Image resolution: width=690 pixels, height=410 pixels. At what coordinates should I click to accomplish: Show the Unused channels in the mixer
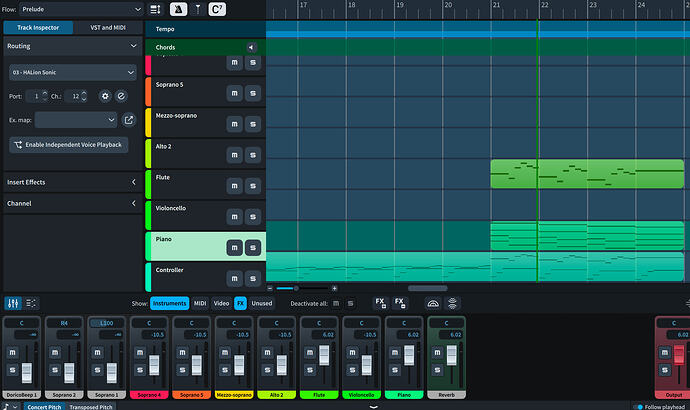tap(262, 303)
